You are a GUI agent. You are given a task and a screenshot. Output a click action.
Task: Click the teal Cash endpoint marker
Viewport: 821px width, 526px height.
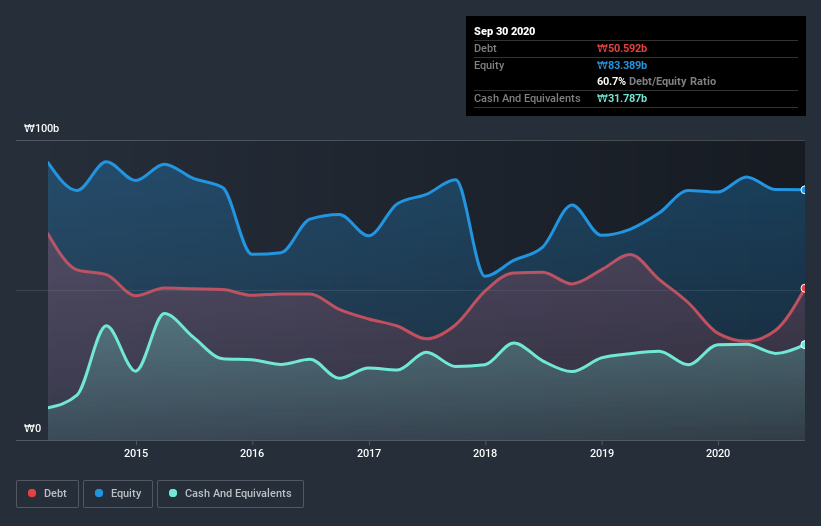click(804, 345)
